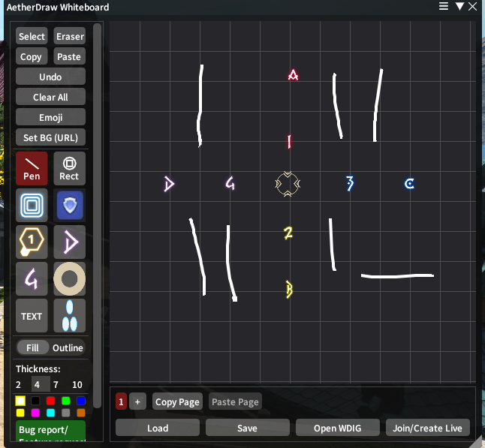Select the blue shield role icon tool
485x448 pixels.
click(x=69, y=206)
